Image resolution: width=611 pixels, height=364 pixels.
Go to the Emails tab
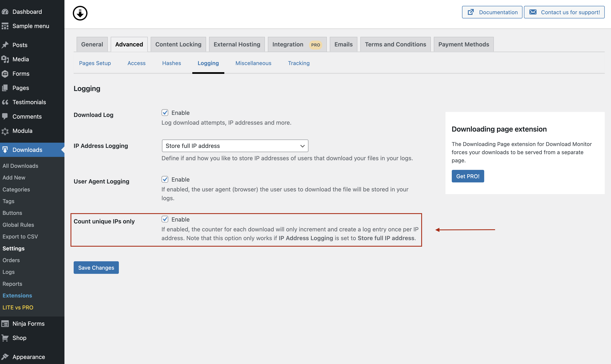[343, 44]
